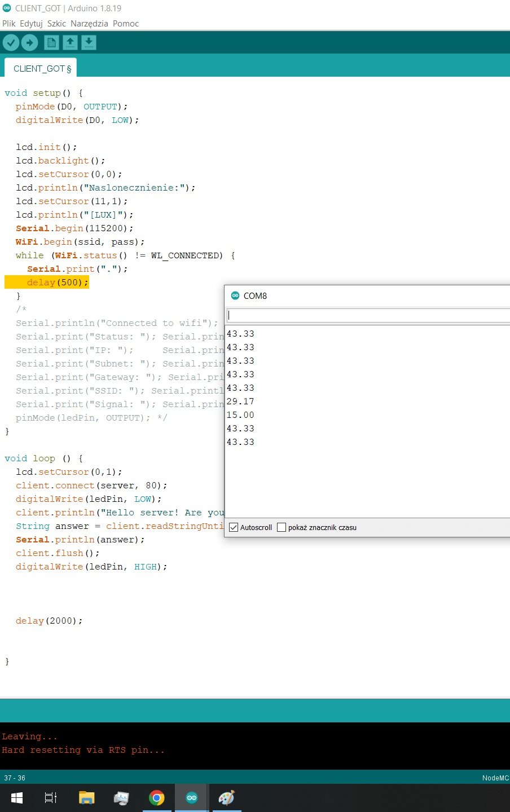Screen dimensions: 510x812
Task: Click the COM8 serial monitor window icon
Action: [235, 295]
